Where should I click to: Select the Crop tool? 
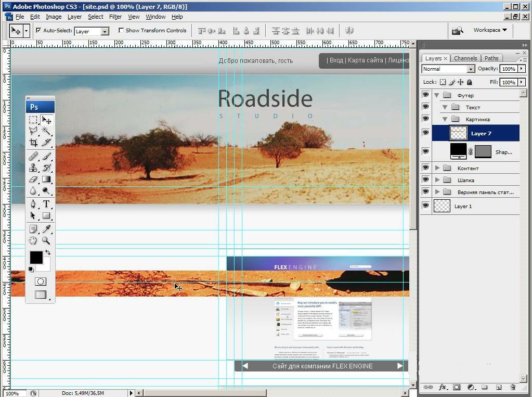(x=33, y=142)
